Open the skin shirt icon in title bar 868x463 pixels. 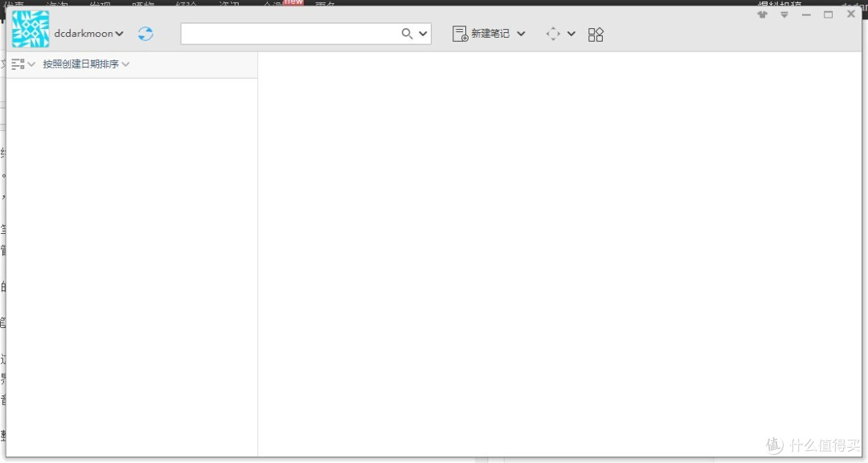click(762, 14)
